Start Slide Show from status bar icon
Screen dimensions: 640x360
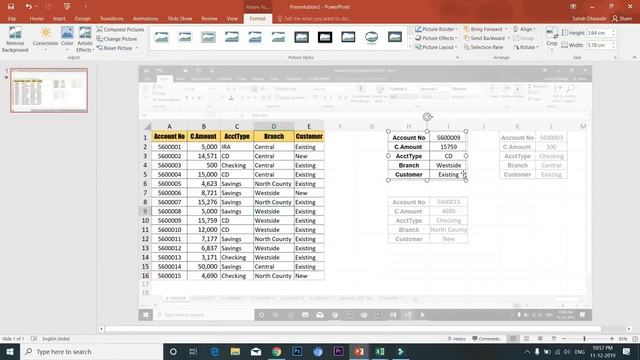553,339
